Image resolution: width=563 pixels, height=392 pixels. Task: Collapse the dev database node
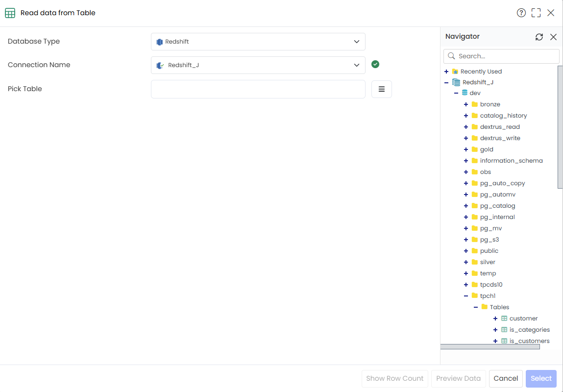456,93
